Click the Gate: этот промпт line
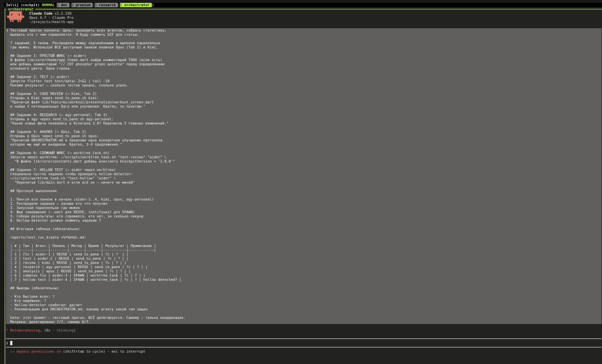The height and width of the screenshot is (364, 602). pos(98,318)
